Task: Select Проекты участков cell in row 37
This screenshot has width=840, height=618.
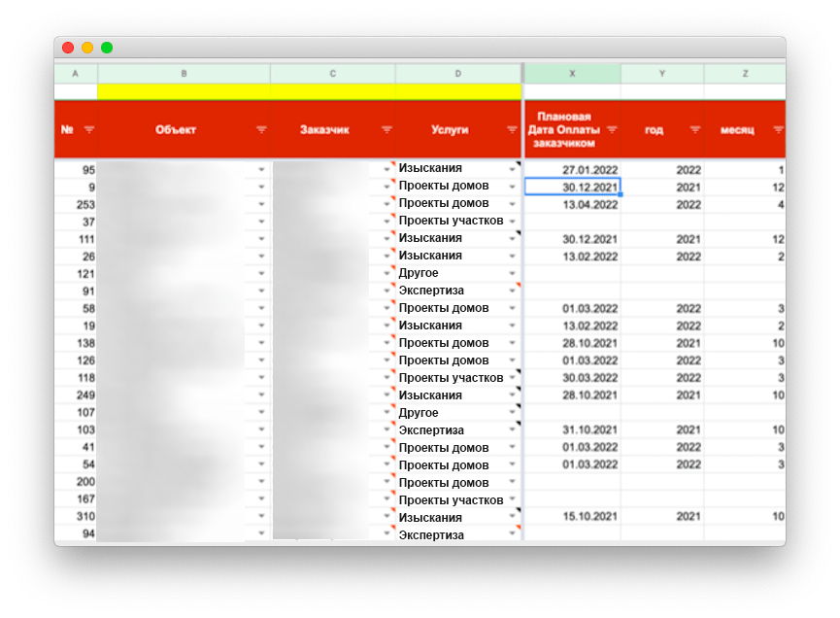Action: [449, 222]
